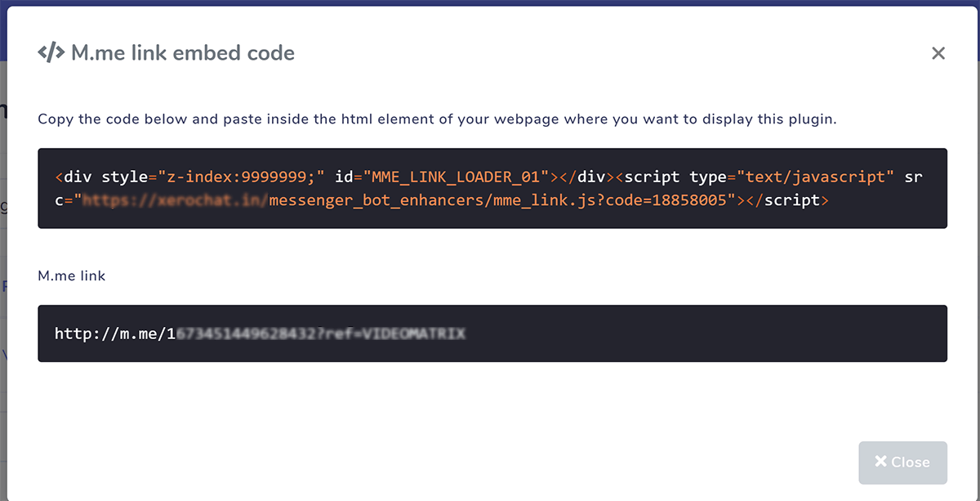Click the http://m.me/1 link text

coord(115,333)
